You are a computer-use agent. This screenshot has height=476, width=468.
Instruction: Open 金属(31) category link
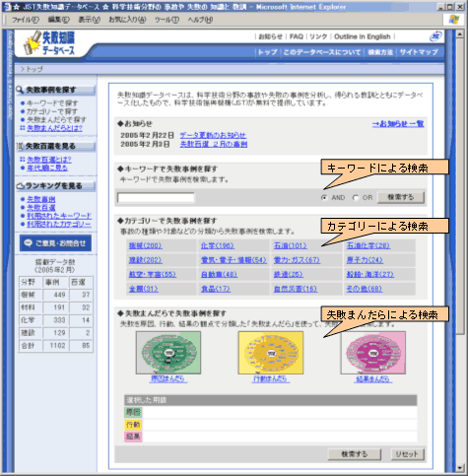[144, 289]
